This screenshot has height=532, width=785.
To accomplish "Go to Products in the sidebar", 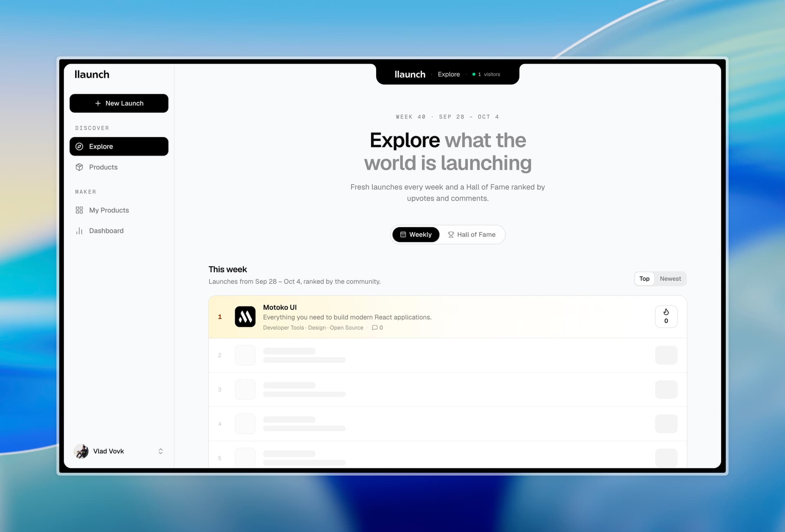I will click(x=119, y=167).
